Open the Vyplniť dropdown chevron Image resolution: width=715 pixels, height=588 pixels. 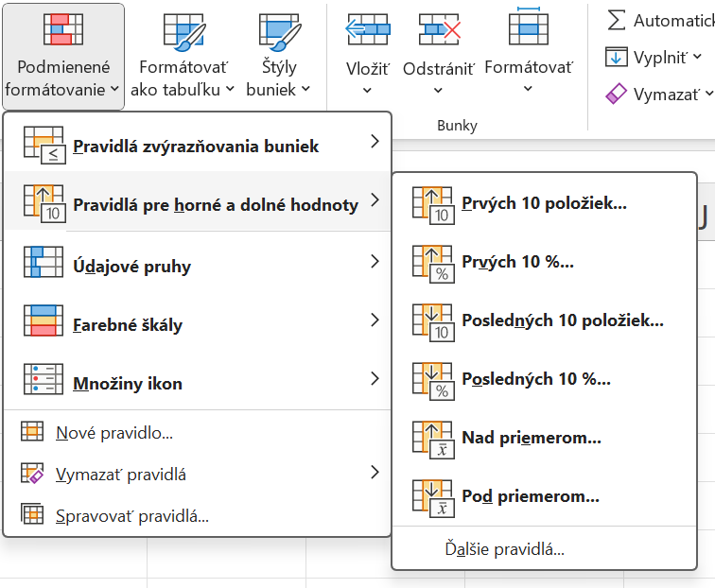coord(697,57)
